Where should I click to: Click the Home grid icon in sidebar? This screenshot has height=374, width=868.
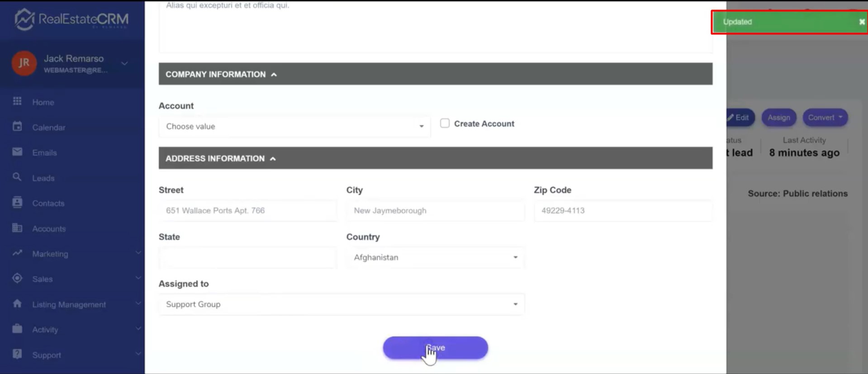coord(17,101)
